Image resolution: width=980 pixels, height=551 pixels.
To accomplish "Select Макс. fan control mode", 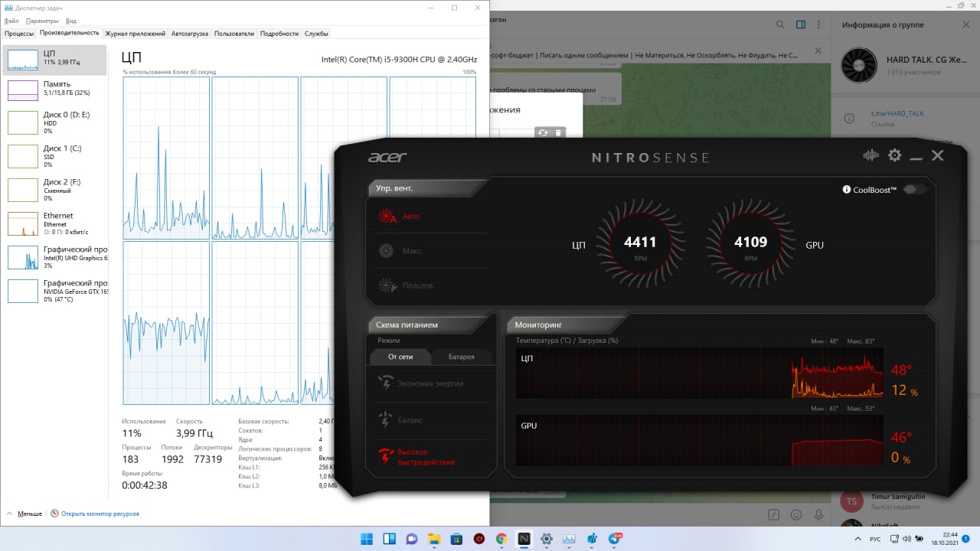I will [412, 251].
